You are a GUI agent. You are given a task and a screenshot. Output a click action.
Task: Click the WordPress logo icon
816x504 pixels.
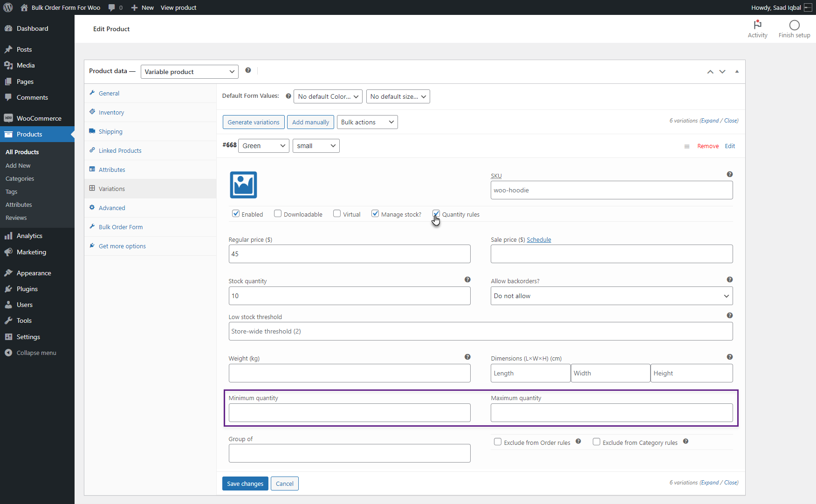click(8, 7)
